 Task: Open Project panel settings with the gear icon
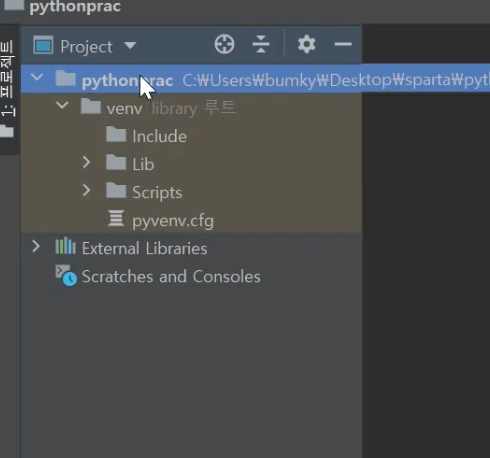(306, 44)
